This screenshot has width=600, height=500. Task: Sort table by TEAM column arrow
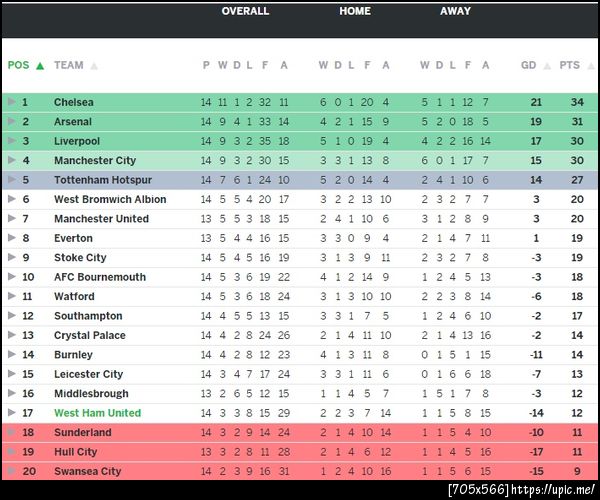[x=94, y=66]
